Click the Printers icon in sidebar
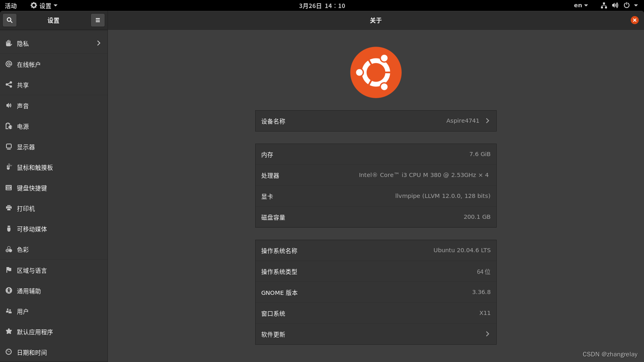The height and width of the screenshot is (362, 644). [9, 208]
